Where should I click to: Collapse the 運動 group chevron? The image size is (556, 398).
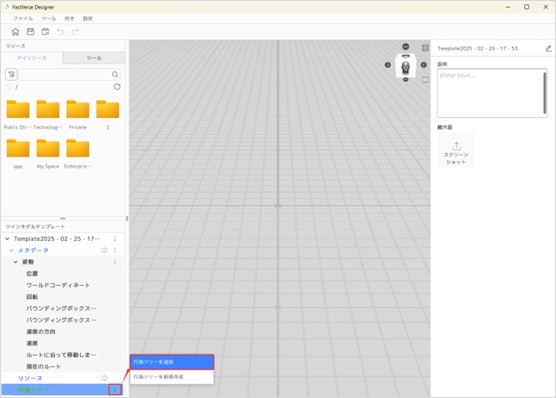pyautogui.click(x=16, y=262)
